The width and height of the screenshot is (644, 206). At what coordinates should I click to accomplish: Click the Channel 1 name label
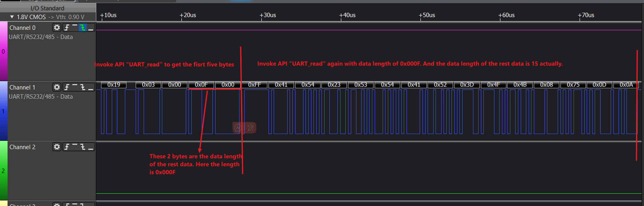(x=22, y=87)
